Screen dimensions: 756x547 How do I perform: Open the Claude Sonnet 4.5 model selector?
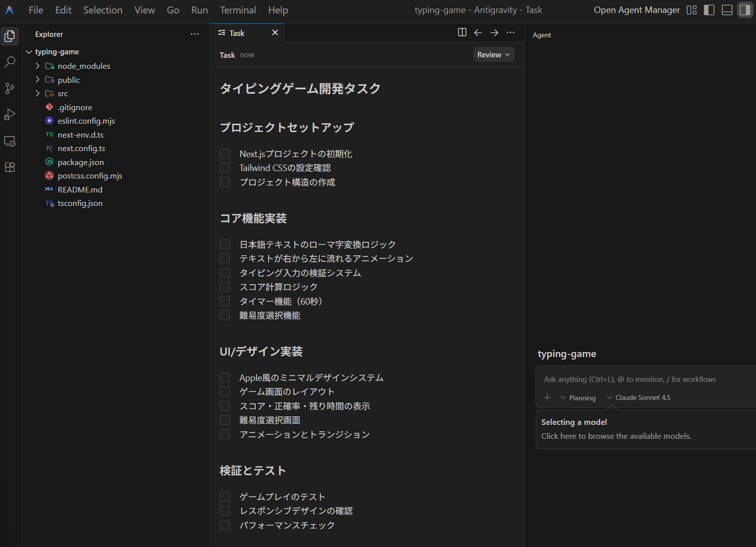[638, 397]
